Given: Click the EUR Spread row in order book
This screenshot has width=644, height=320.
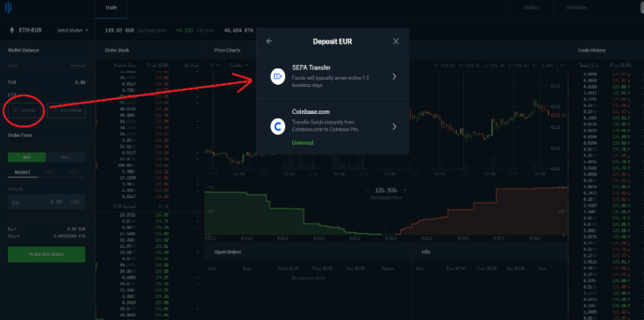Looking at the screenshot, I should pos(150,206).
